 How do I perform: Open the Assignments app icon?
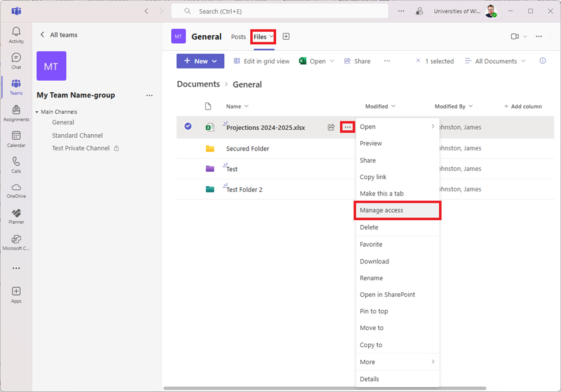[16, 112]
